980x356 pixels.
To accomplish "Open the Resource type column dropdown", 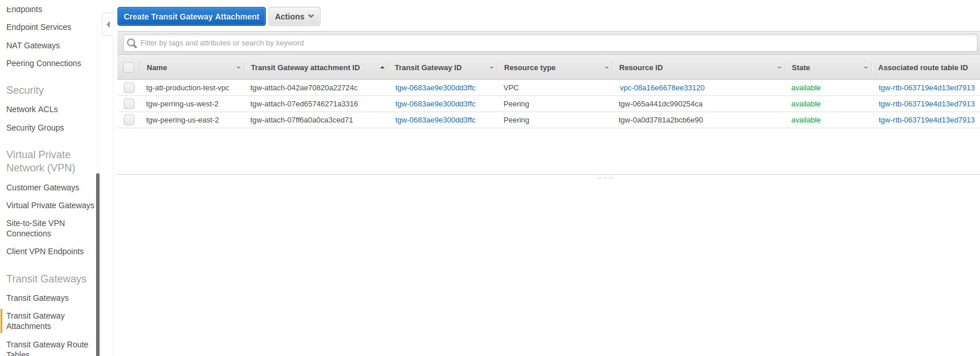I will (607, 68).
